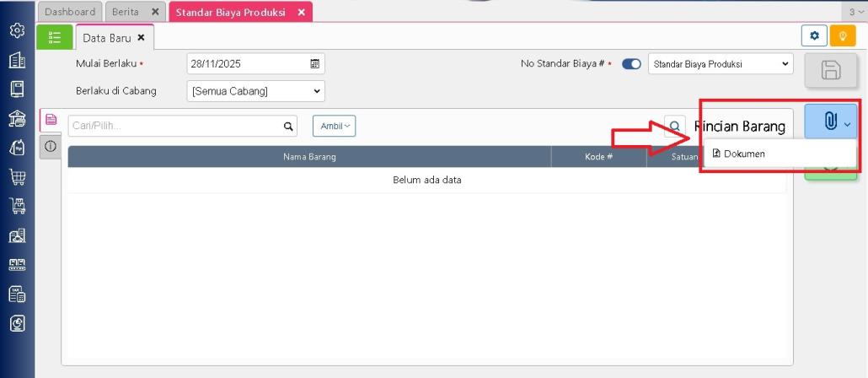This screenshot has height=378, width=868.
Task: Click the green list view button
Action: coord(55,37)
